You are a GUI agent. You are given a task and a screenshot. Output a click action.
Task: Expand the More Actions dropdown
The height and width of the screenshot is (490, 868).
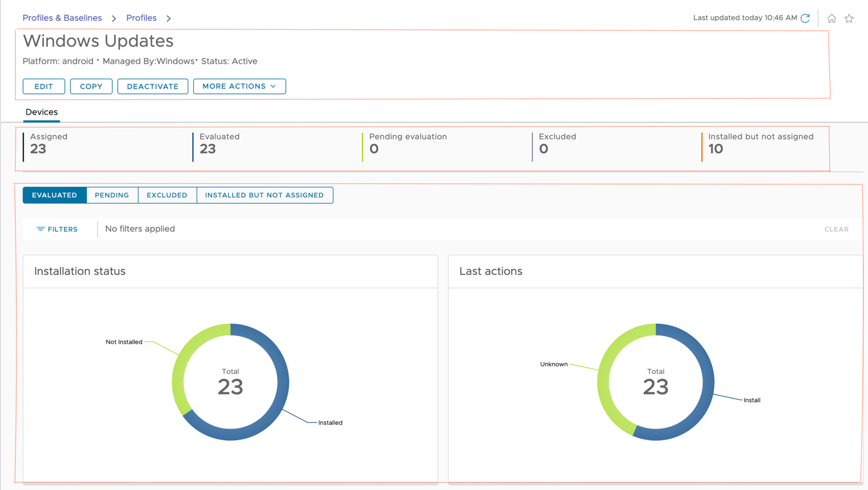click(x=239, y=86)
